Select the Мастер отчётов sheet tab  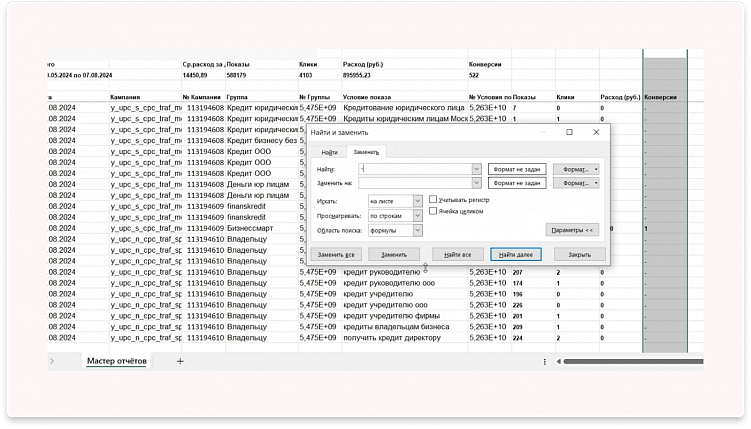[x=117, y=361]
